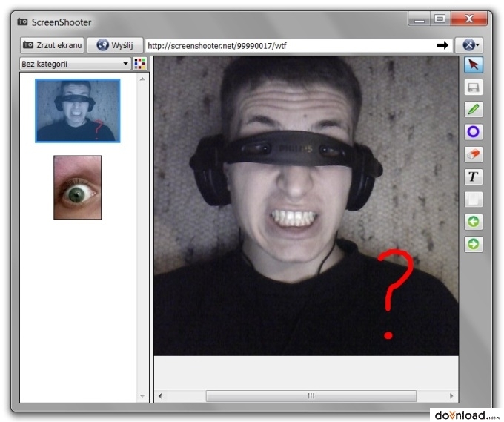
Task: Click the horizontal scrollbar thumb
Action: [x=311, y=395]
